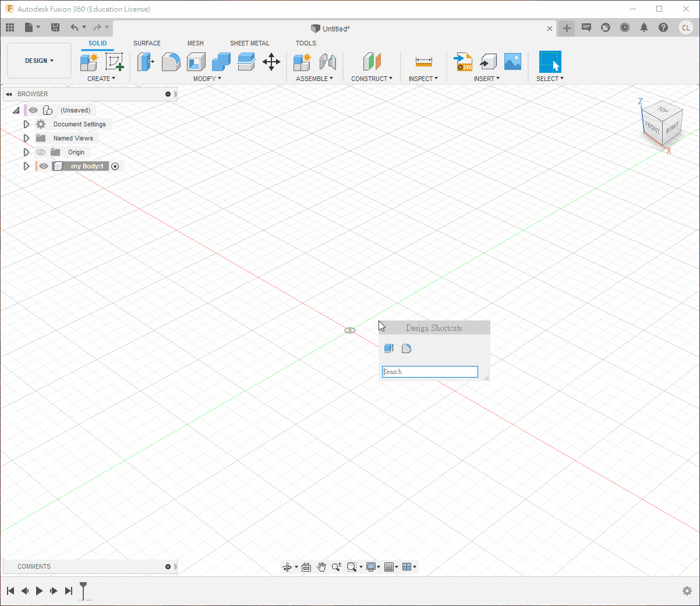
Task: Select the Offset Plane construct tool
Action: [x=372, y=62]
